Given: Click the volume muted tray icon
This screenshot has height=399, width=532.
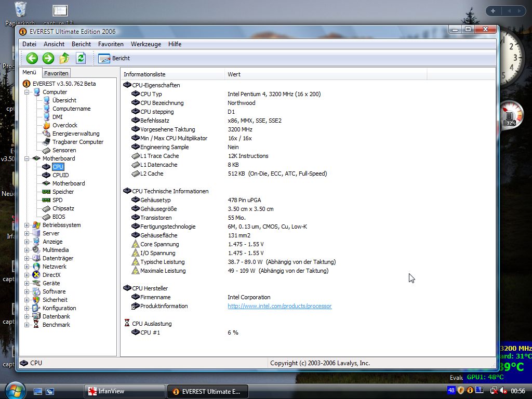Looking at the screenshot, I should (503, 391).
